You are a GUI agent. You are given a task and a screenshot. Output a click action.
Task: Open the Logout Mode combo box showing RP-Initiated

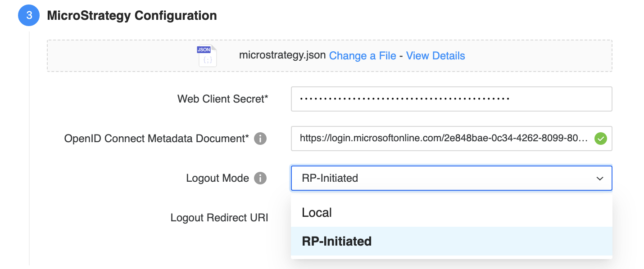[x=441, y=179]
